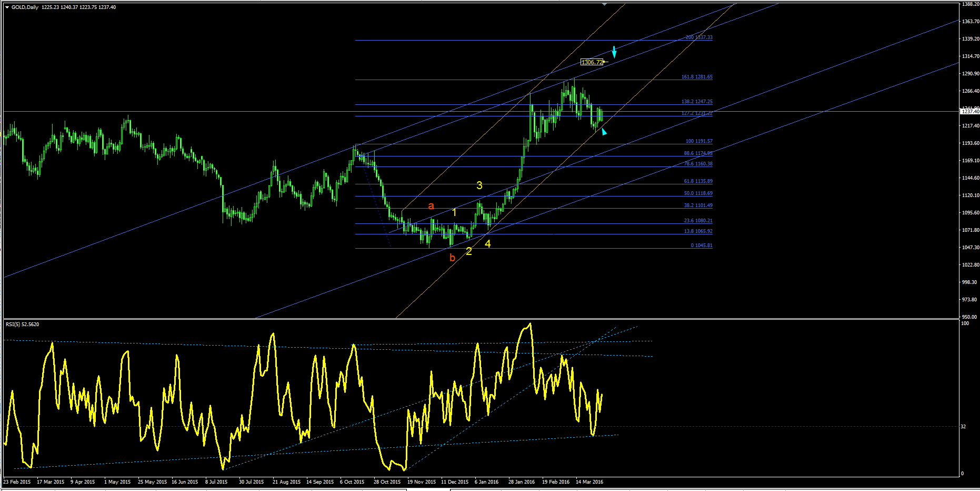Click the chart shift triangle marker on top edge

pos(604,4)
